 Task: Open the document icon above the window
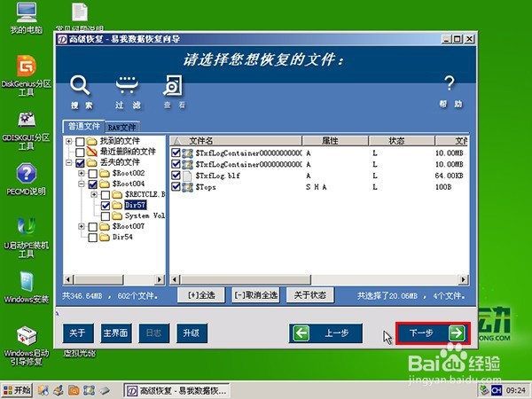pyautogui.click(x=80, y=12)
